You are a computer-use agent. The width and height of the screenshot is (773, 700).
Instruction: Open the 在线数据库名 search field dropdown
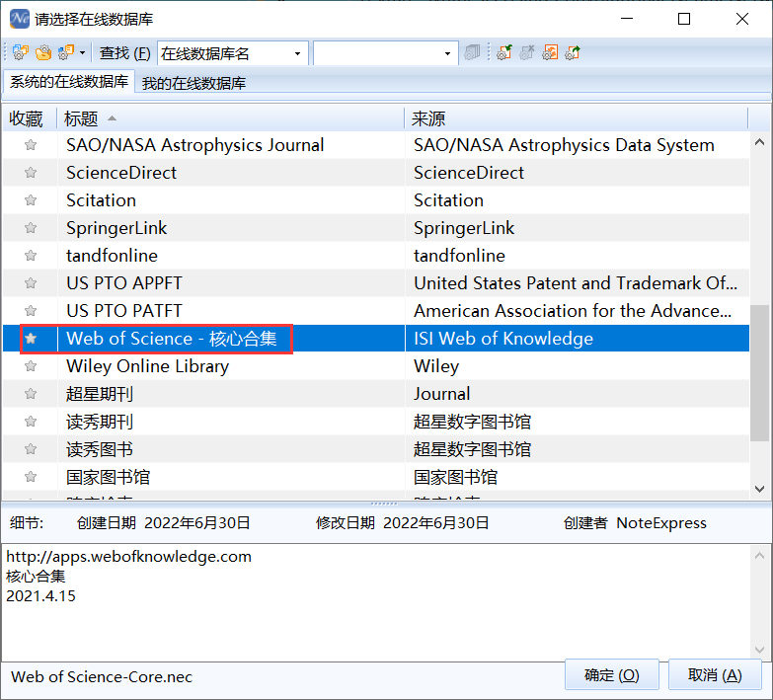[297, 53]
